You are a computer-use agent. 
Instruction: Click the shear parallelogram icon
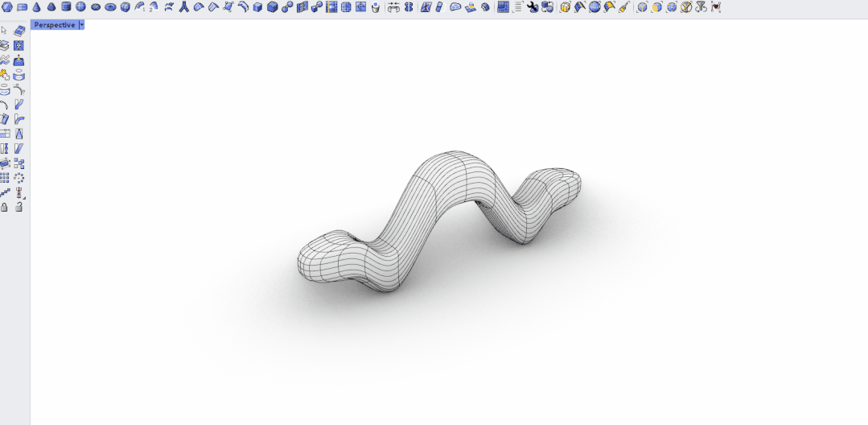[x=19, y=148]
